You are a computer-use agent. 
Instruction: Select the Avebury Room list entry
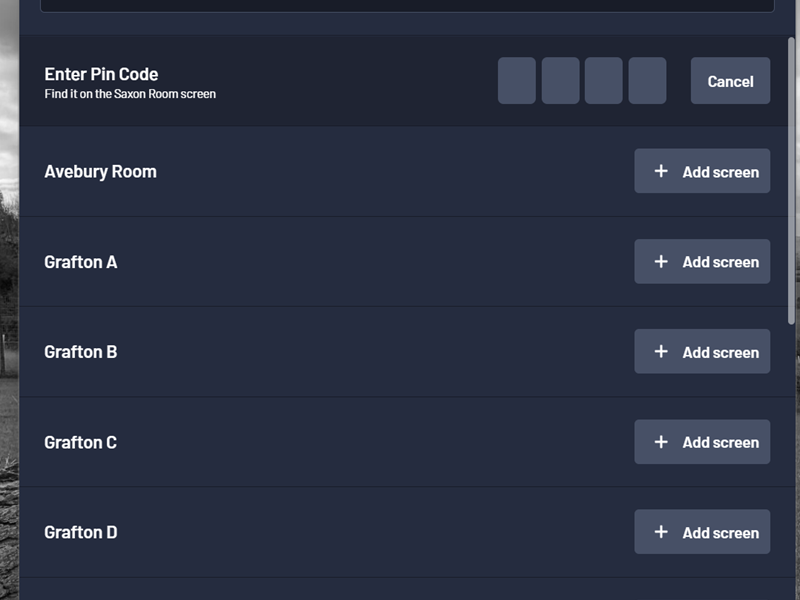coord(100,171)
